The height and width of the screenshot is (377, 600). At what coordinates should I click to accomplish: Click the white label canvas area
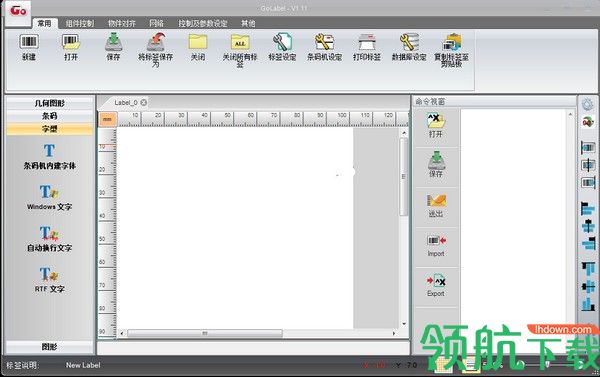coord(235,228)
